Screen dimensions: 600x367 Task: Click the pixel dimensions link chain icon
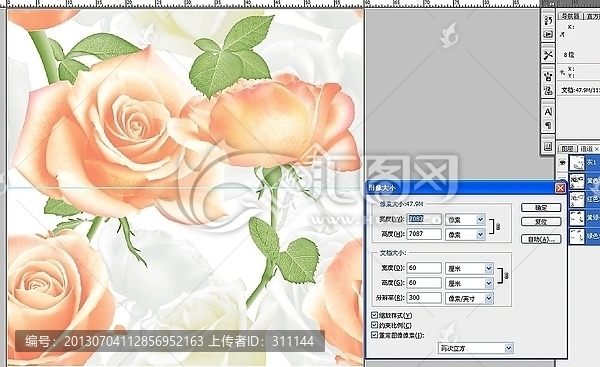[497, 227]
